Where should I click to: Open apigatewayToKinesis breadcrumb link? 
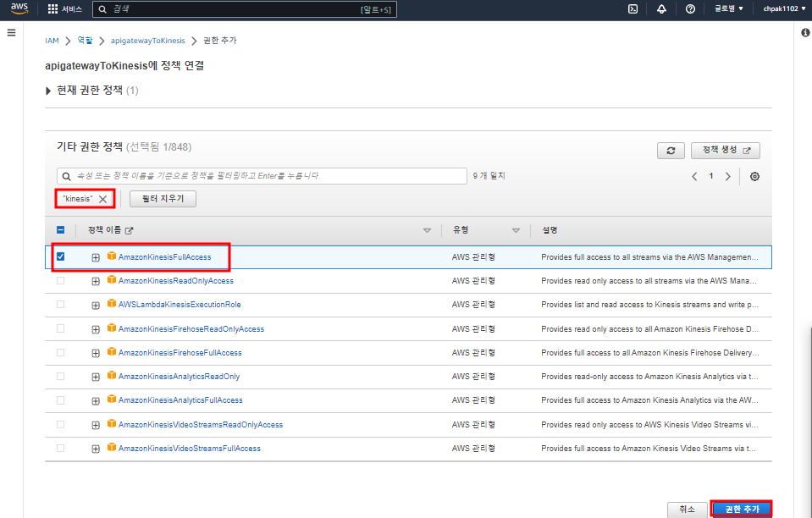147,41
